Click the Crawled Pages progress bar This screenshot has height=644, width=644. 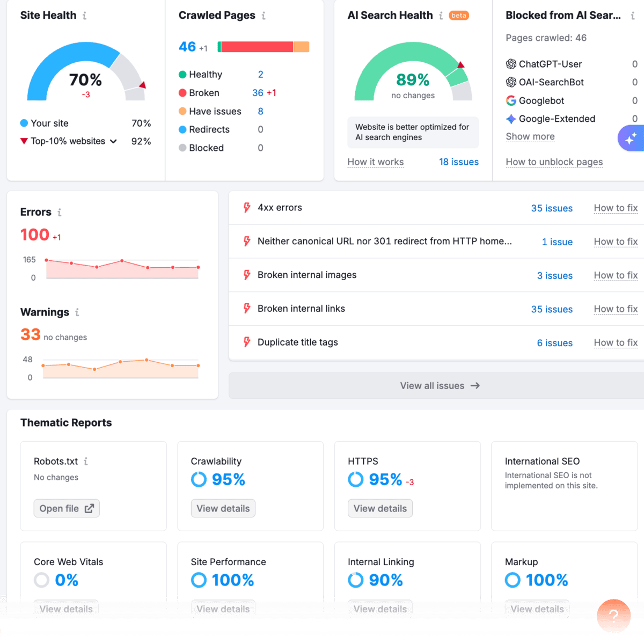coord(262,47)
